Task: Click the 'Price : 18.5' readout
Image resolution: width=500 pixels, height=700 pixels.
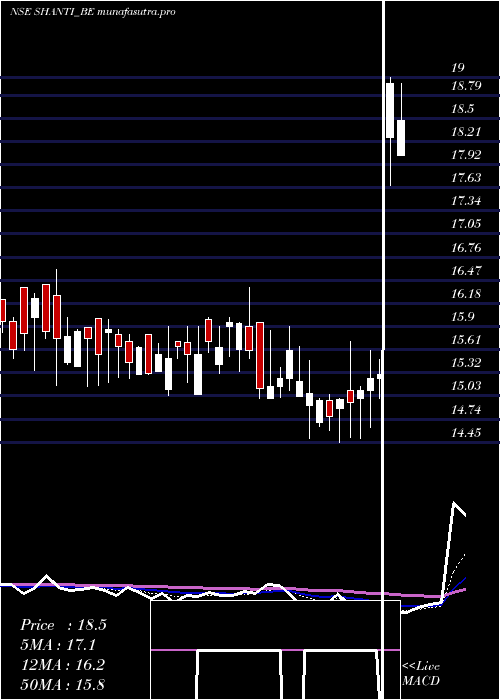Action: click(x=63, y=625)
